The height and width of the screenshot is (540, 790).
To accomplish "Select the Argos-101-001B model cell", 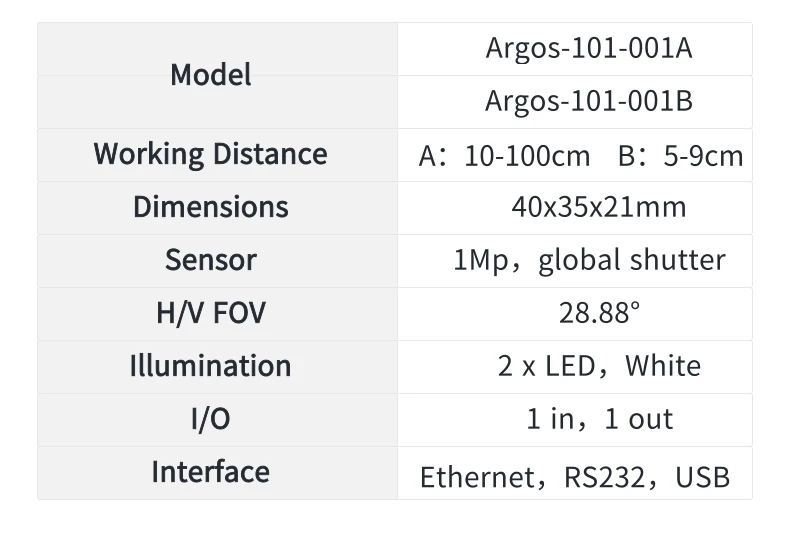I will pyautogui.click(x=574, y=102).
